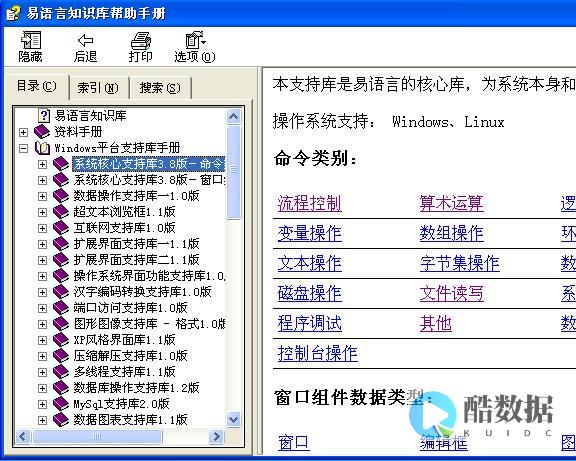Click the tree horizontal scrollbar left arrow
The width and height of the screenshot is (576, 461).
point(23,436)
